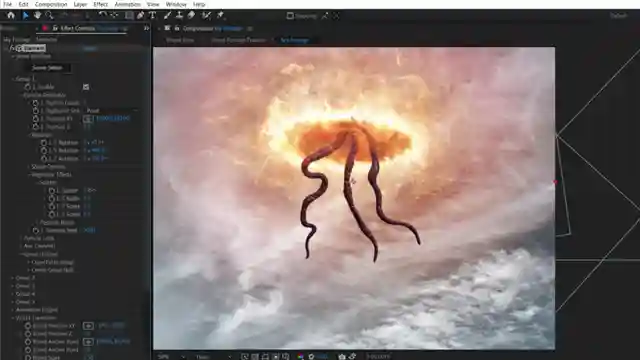Click the show snapshot icon
This screenshot has width=640, height=360.
pos(352,356)
